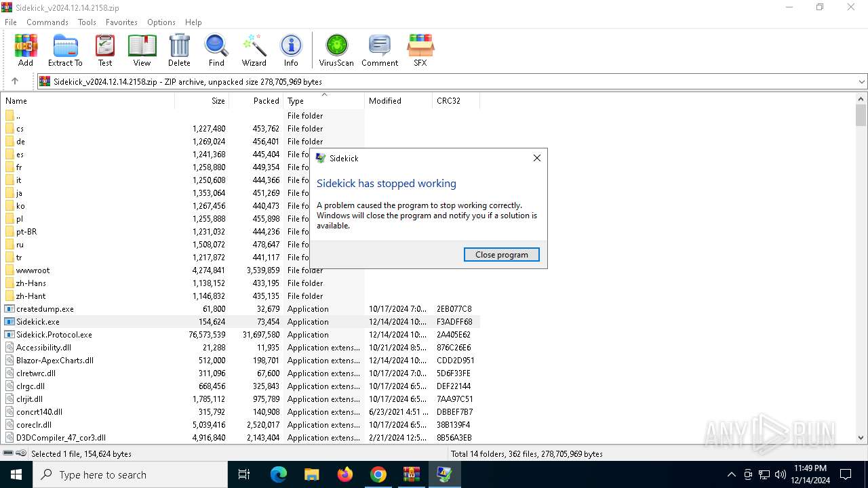This screenshot has height=488, width=868.
Task: Open the Commands menu
Action: click(x=47, y=22)
